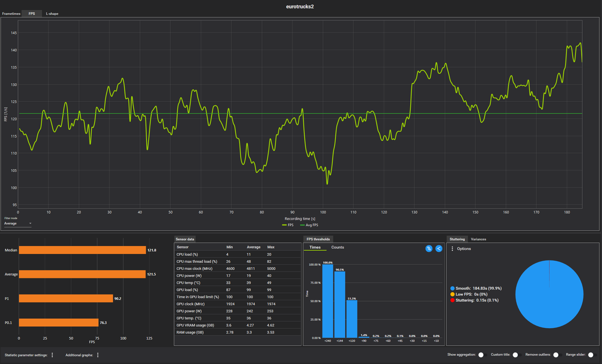Click the 'GPU load (%)' row
602x364 pixels.
tap(238, 289)
